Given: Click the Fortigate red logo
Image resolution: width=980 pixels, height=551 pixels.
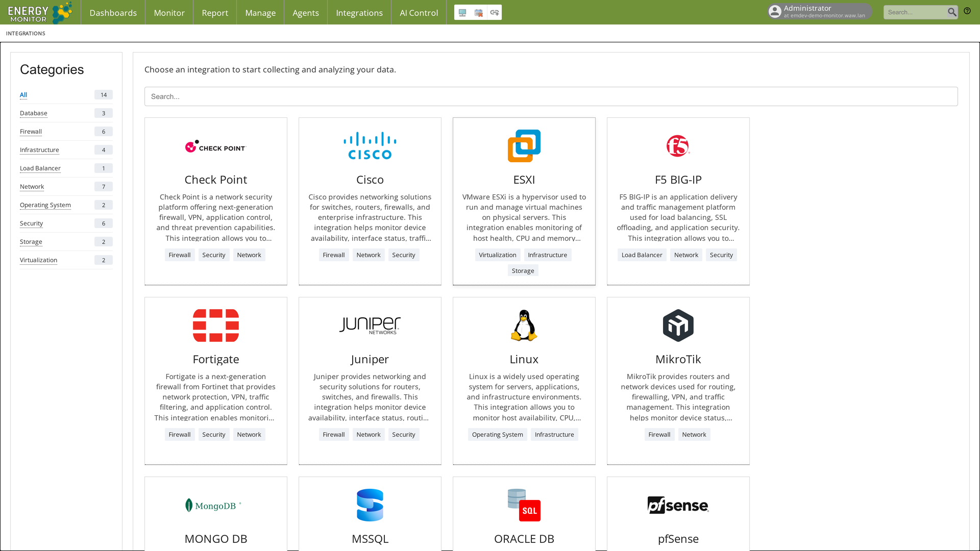Looking at the screenshot, I should pos(216,325).
